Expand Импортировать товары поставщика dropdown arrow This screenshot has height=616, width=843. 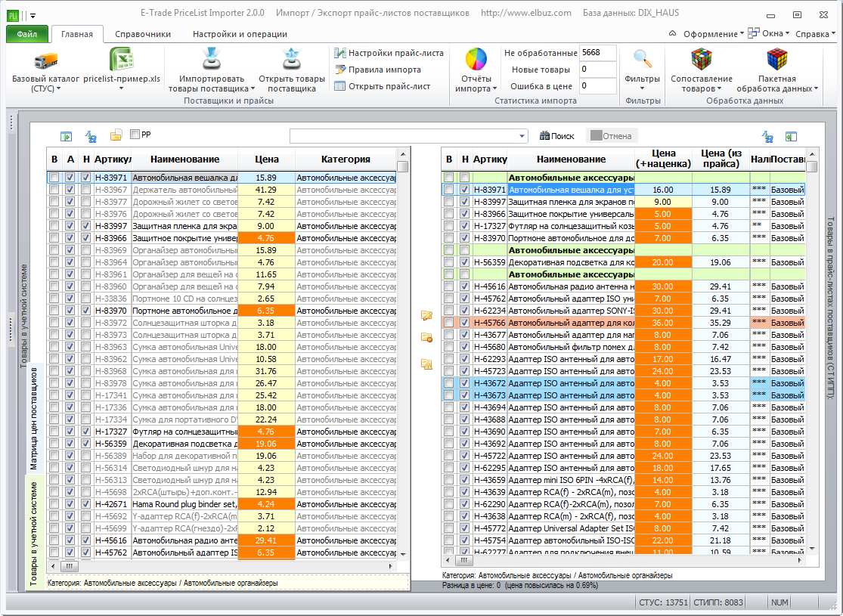pyautogui.click(x=253, y=88)
